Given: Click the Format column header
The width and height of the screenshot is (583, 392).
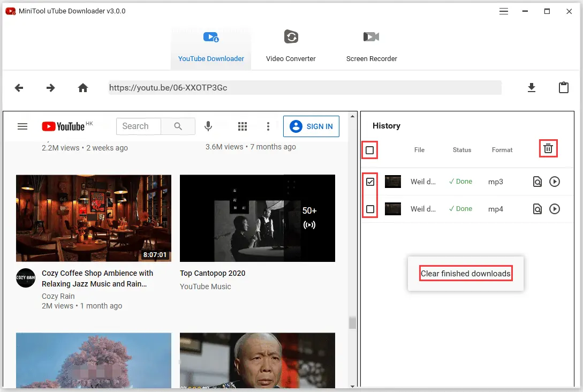Looking at the screenshot, I should click(x=502, y=150).
